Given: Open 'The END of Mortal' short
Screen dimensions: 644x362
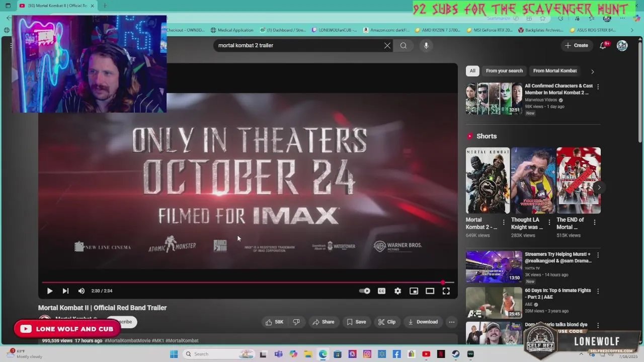Looking at the screenshot, I should (x=579, y=180).
